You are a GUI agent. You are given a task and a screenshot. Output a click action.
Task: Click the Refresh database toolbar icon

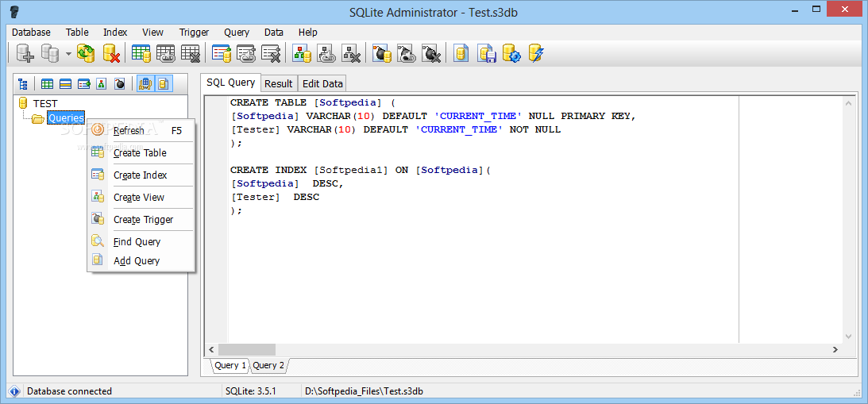[x=86, y=53]
